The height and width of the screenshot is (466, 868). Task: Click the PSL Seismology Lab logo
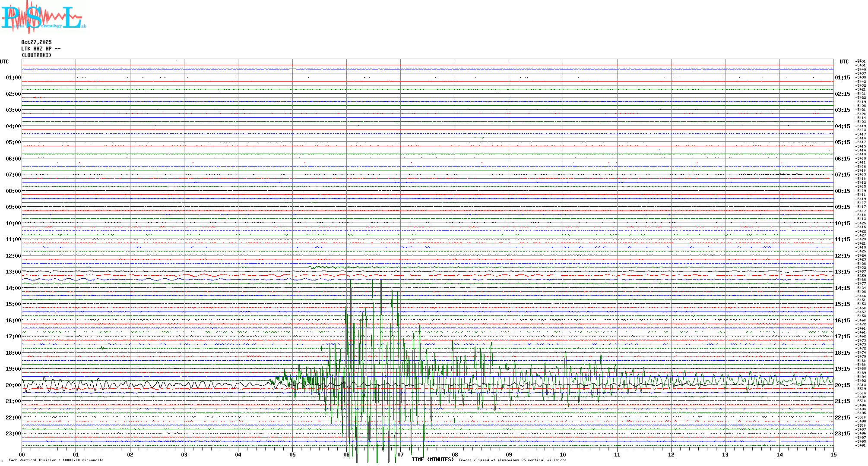[43, 17]
